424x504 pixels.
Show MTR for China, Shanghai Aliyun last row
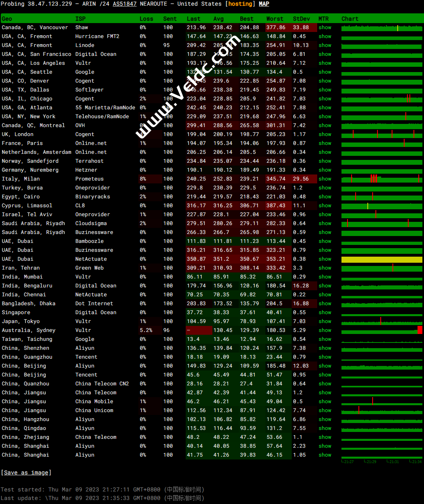point(324,455)
